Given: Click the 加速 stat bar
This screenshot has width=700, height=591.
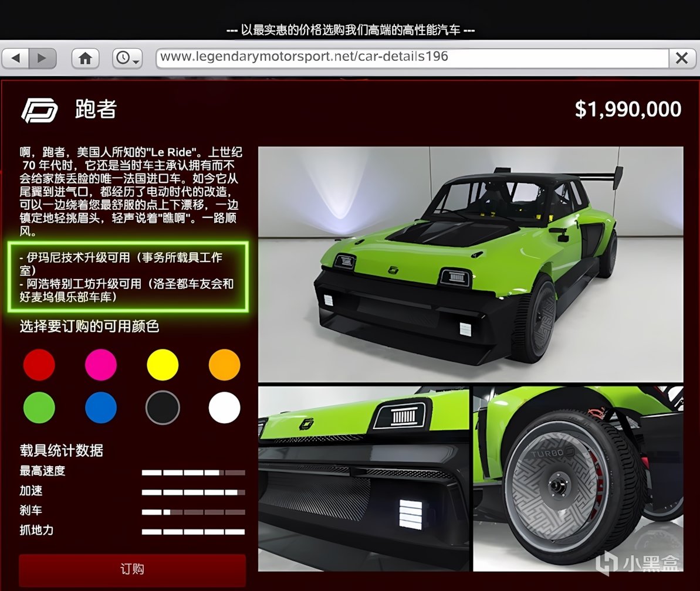Looking at the screenshot, I should [x=193, y=492].
